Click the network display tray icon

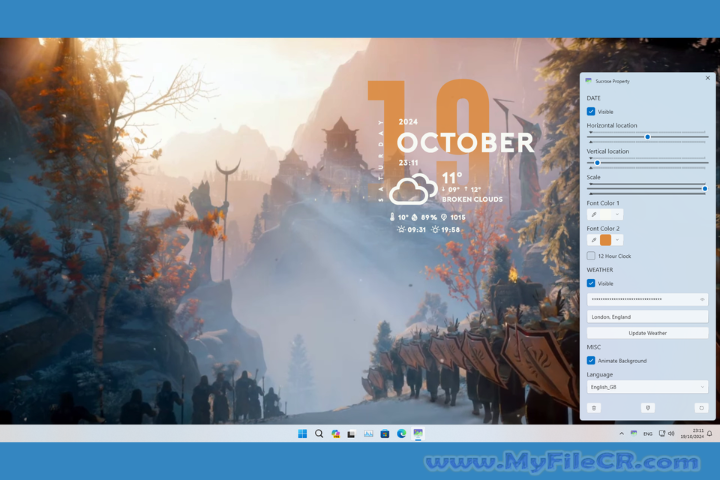[x=662, y=433]
